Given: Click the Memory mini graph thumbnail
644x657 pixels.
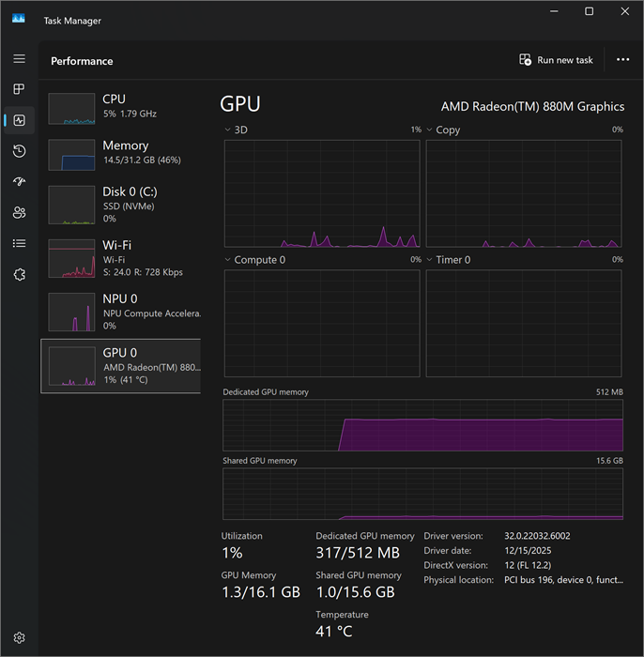Looking at the screenshot, I should [71, 155].
